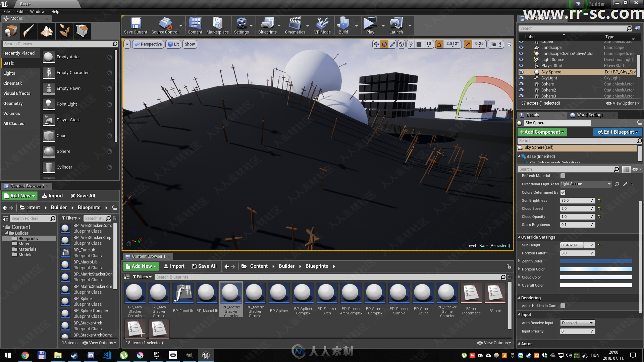
Task: Activate VR Mode from the toolbar
Action: click(322, 26)
